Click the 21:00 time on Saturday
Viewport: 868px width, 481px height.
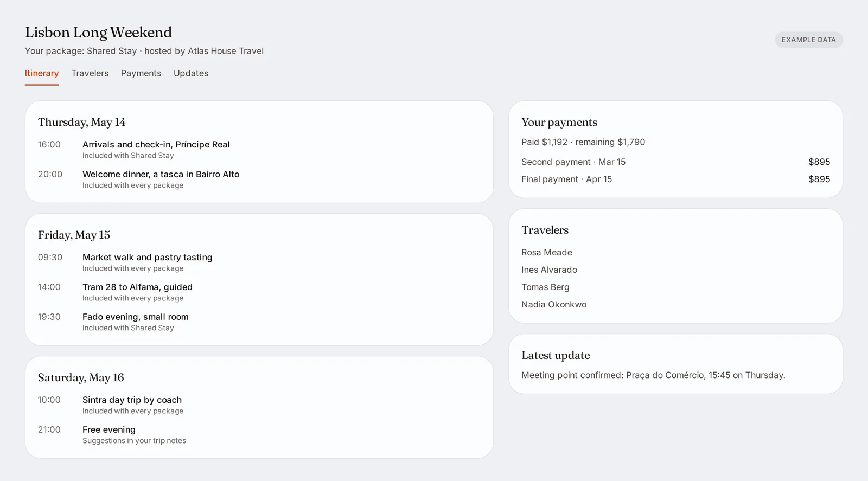coord(49,429)
